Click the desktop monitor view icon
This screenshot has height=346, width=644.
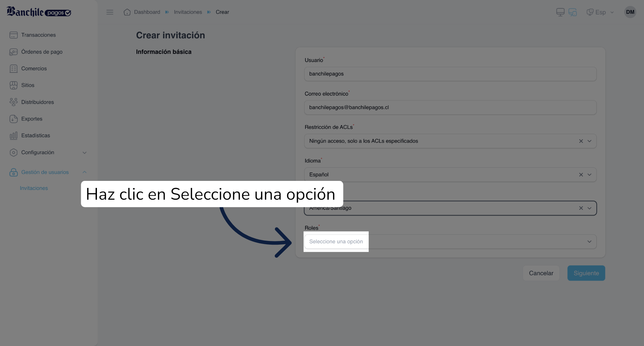click(560, 12)
